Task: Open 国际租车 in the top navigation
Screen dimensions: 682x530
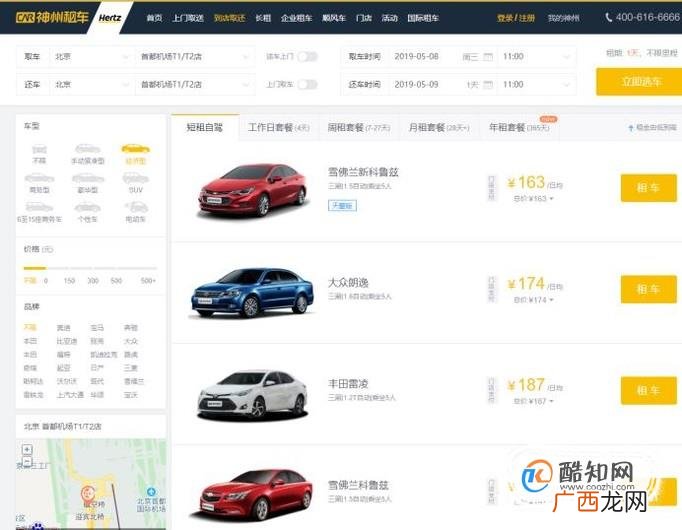Action: pyautogui.click(x=423, y=18)
